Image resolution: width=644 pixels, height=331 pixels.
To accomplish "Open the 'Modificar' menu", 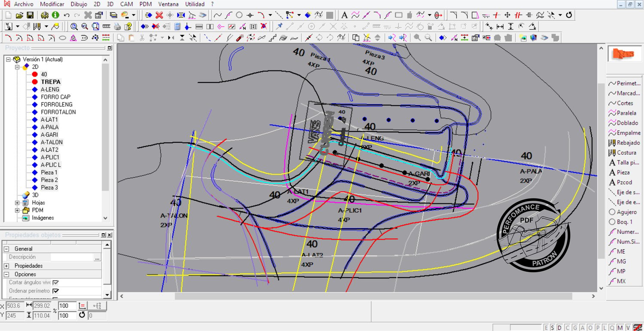I will 52,4.
